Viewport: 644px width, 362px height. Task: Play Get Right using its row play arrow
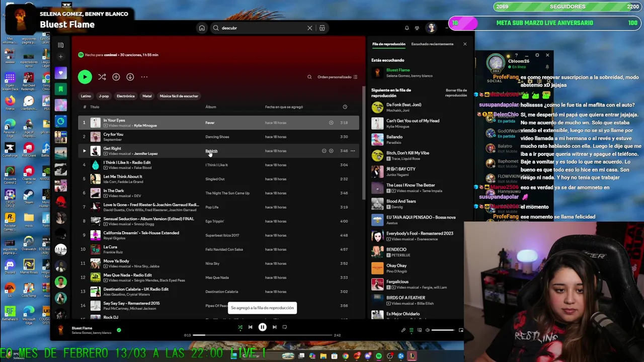[x=85, y=151]
